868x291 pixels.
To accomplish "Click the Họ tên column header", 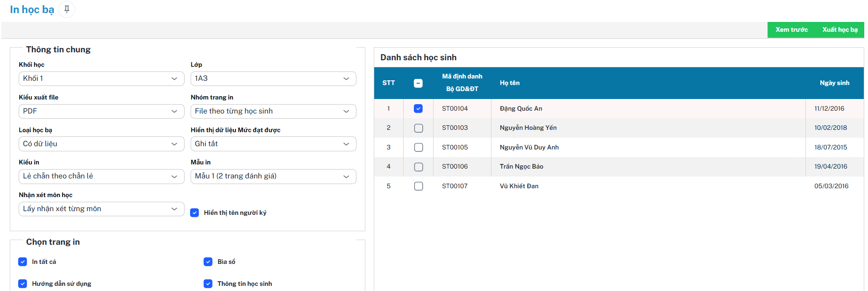I will (x=509, y=83).
